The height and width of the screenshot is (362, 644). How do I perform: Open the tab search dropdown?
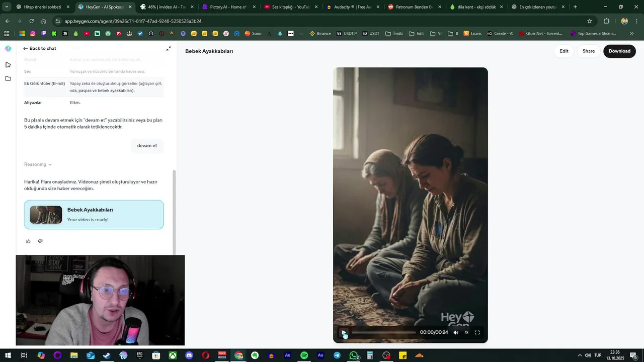coord(6,7)
